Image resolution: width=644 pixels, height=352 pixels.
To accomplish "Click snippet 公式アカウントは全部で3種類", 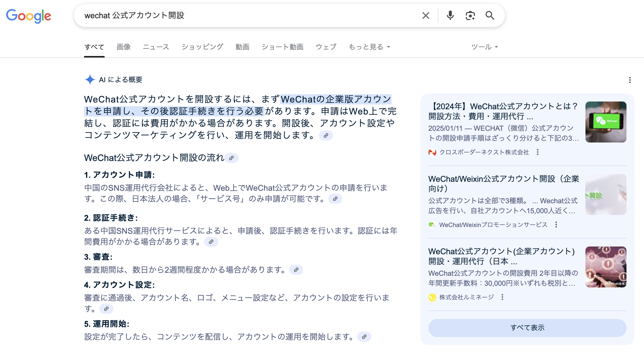I will point(477,200).
